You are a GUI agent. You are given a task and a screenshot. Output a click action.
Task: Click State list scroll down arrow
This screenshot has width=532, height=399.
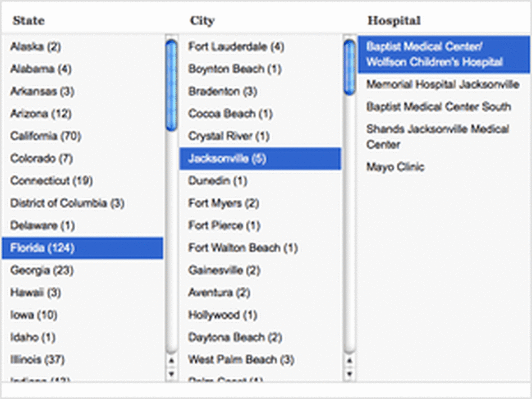coord(171,374)
